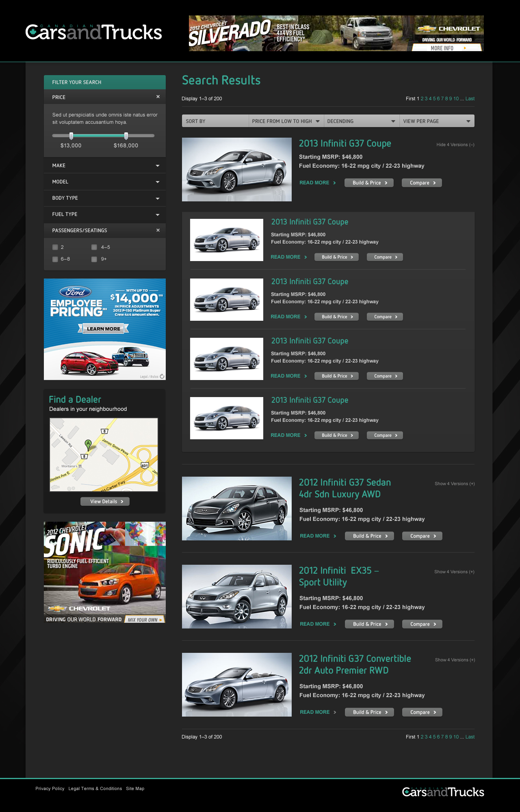Open main 2013 Infiniti G37 Coupe title
The height and width of the screenshot is (812, 520).
[x=345, y=143]
